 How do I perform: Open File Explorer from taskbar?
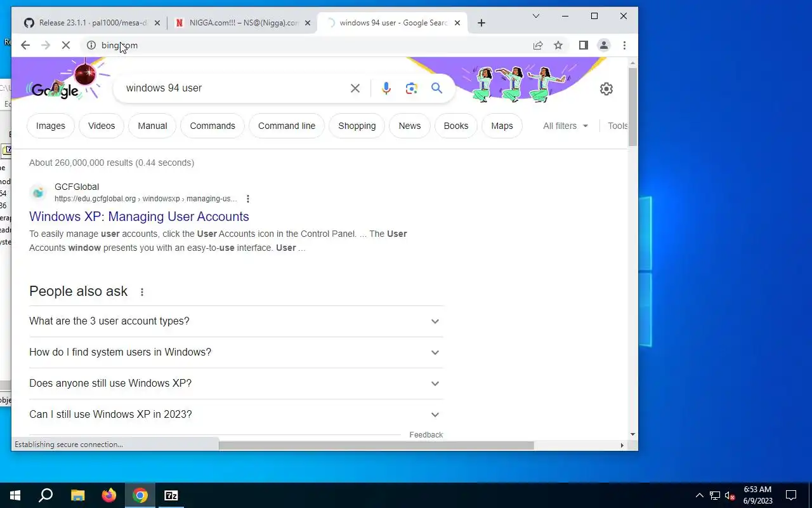pyautogui.click(x=77, y=495)
